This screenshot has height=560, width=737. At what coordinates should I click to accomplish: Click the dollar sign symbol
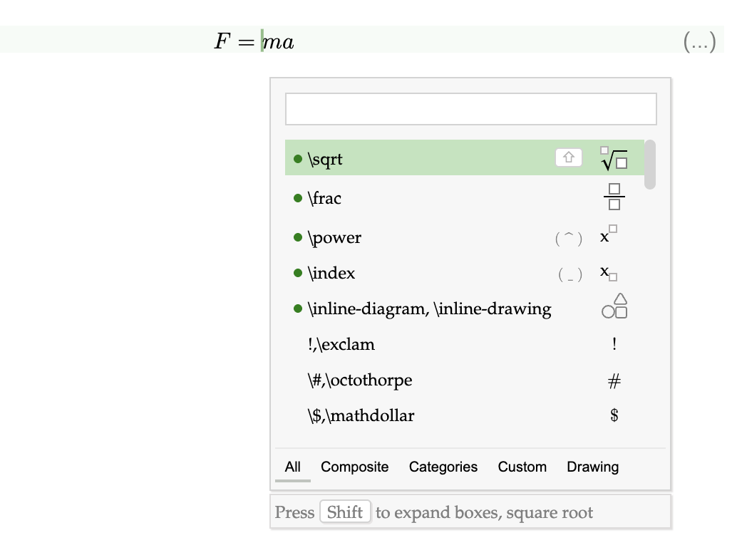(x=614, y=415)
